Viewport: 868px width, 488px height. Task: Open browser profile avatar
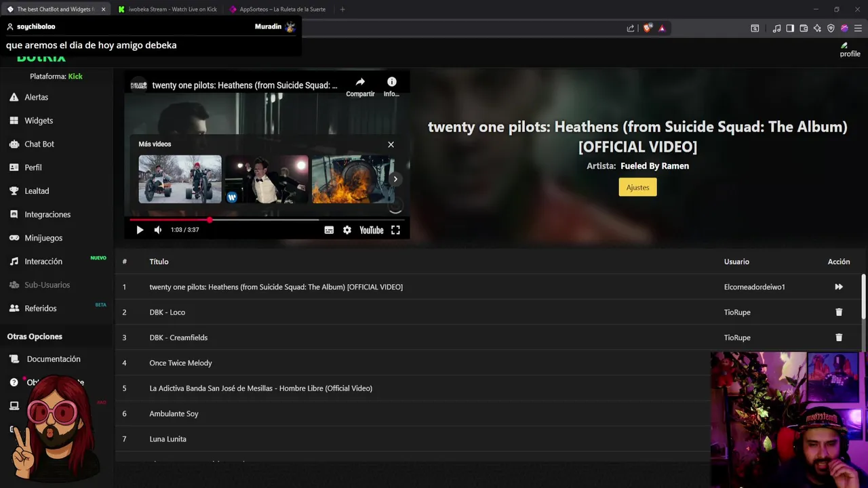[x=844, y=28]
